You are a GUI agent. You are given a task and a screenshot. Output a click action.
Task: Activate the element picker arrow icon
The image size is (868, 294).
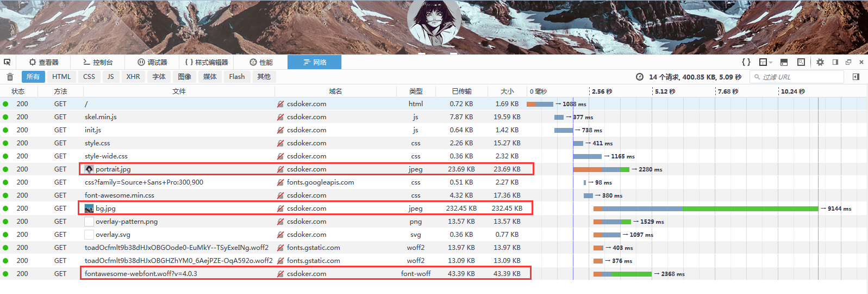pyautogui.click(x=7, y=62)
